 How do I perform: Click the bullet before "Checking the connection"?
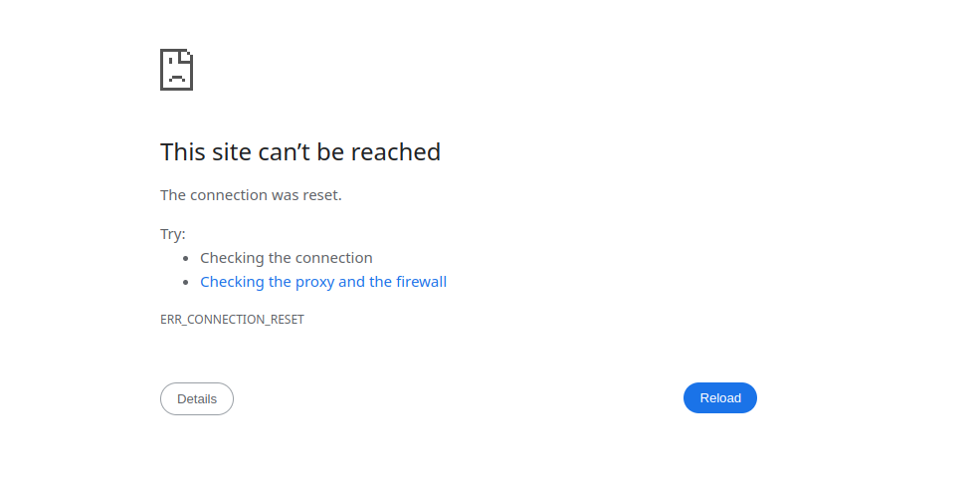186,258
